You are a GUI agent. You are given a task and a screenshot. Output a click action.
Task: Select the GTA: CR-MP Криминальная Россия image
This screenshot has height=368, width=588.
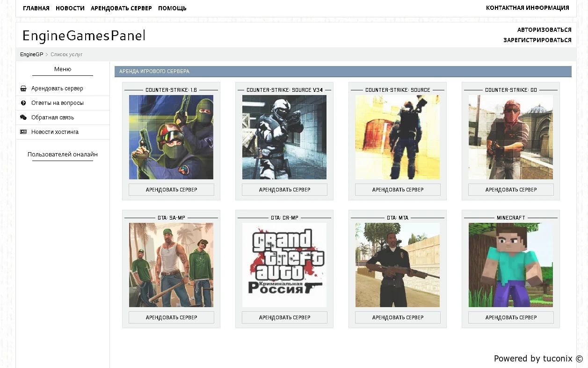pos(284,265)
